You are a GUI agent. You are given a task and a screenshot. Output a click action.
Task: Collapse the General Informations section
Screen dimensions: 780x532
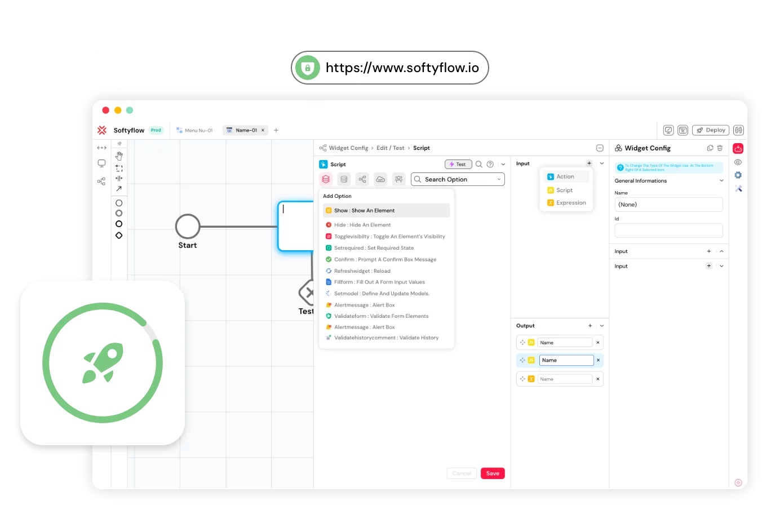coord(721,181)
